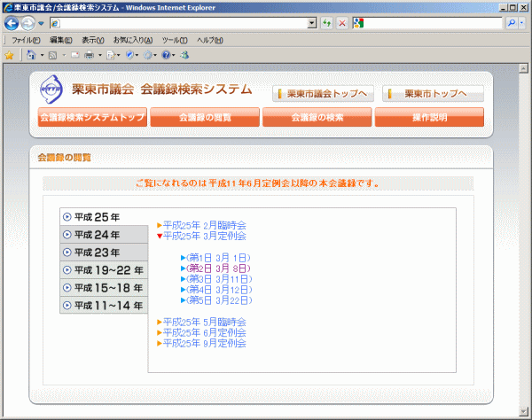
Task: Expand the Home button dropdown arrow
Action: [42, 55]
